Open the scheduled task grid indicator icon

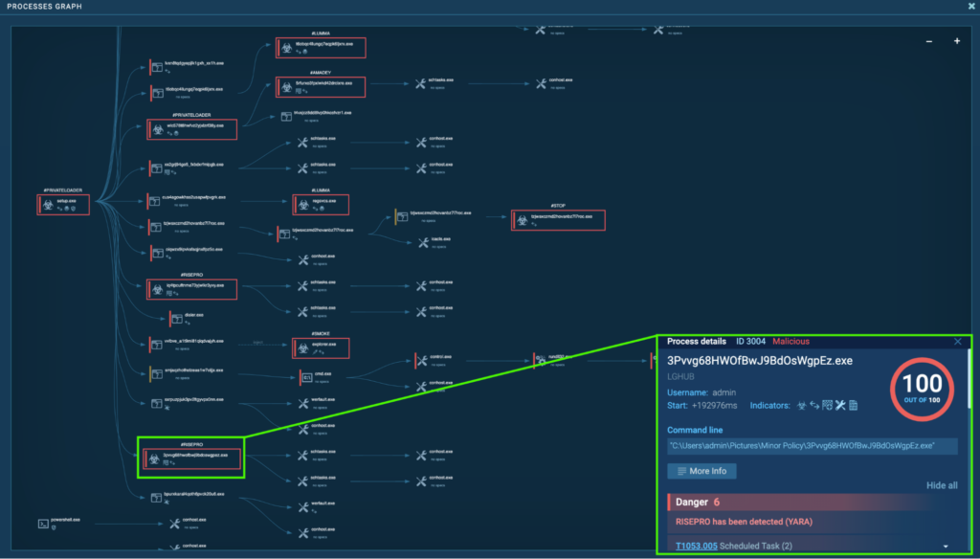827,405
